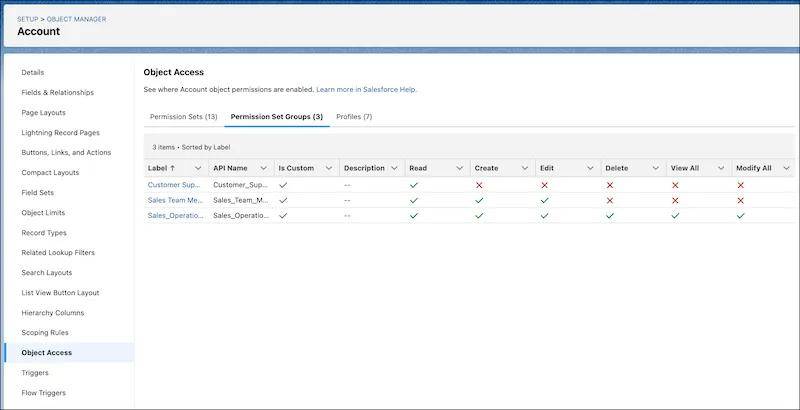Select Fields & Relationships in the sidebar
The width and height of the screenshot is (800, 410).
click(x=57, y=92)
